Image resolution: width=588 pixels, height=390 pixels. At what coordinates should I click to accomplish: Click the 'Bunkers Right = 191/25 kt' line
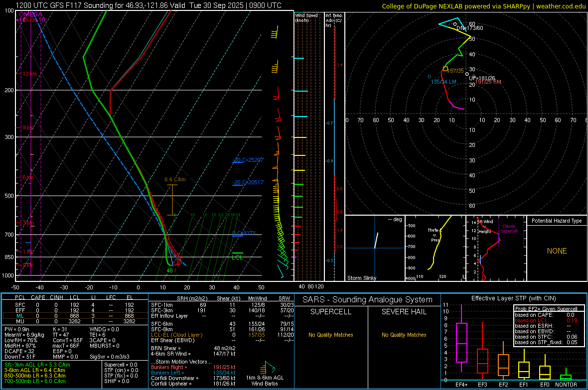click(x=193, y=367)
